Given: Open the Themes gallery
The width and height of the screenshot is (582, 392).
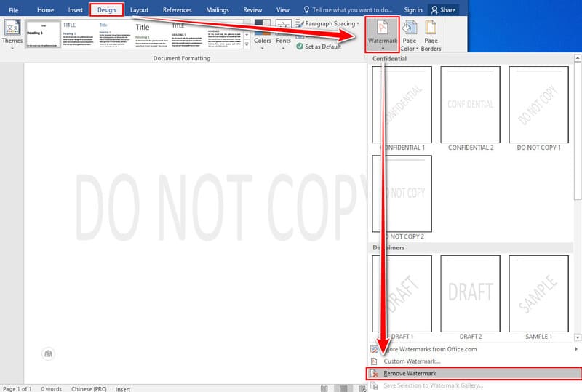Looking at the screenshot, I should pos(12,34).
